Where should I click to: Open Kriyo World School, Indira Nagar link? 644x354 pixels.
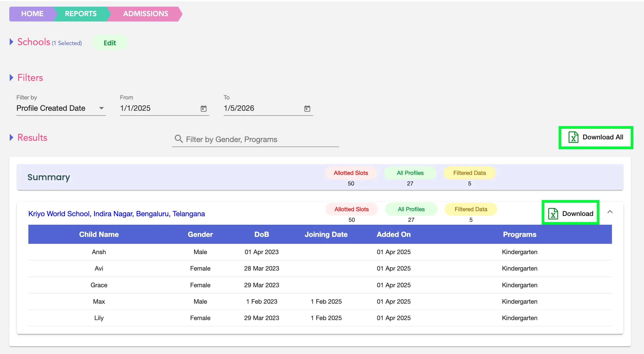click(x=117, y=214)
